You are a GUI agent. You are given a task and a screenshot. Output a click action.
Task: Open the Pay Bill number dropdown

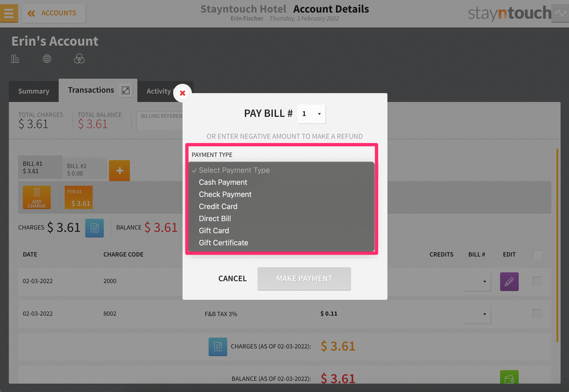coord(311,114)
